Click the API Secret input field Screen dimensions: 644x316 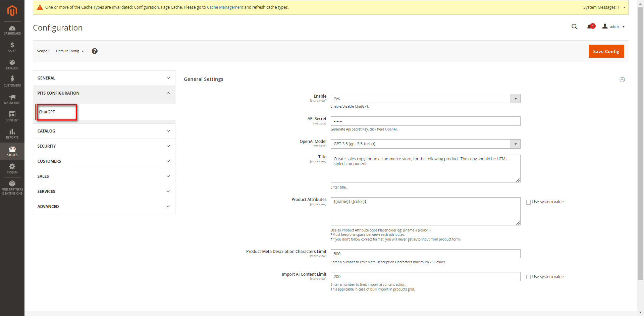point(425,121)
